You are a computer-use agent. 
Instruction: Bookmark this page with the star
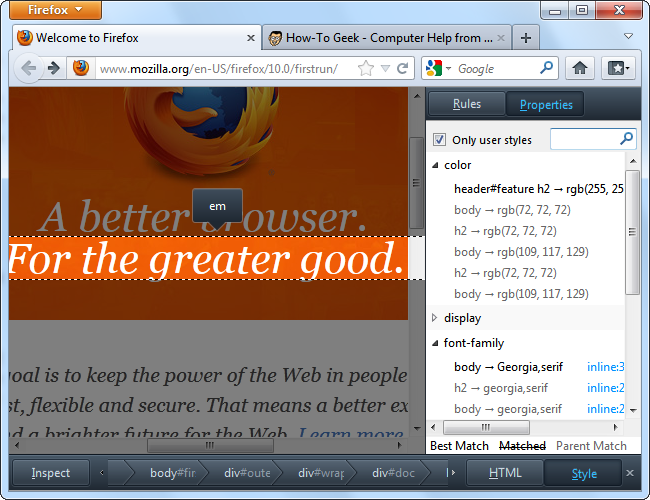pyautogui.click(x=366, y=68)
